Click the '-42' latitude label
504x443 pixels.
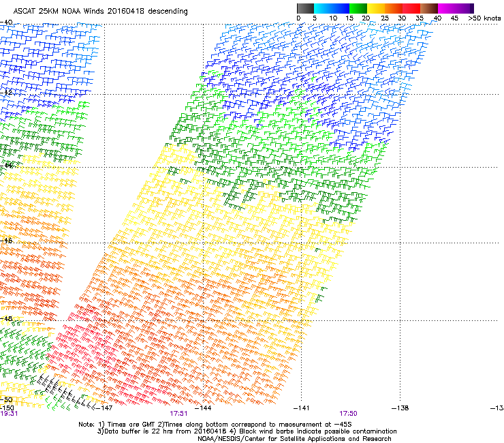(x=6, y=92)
